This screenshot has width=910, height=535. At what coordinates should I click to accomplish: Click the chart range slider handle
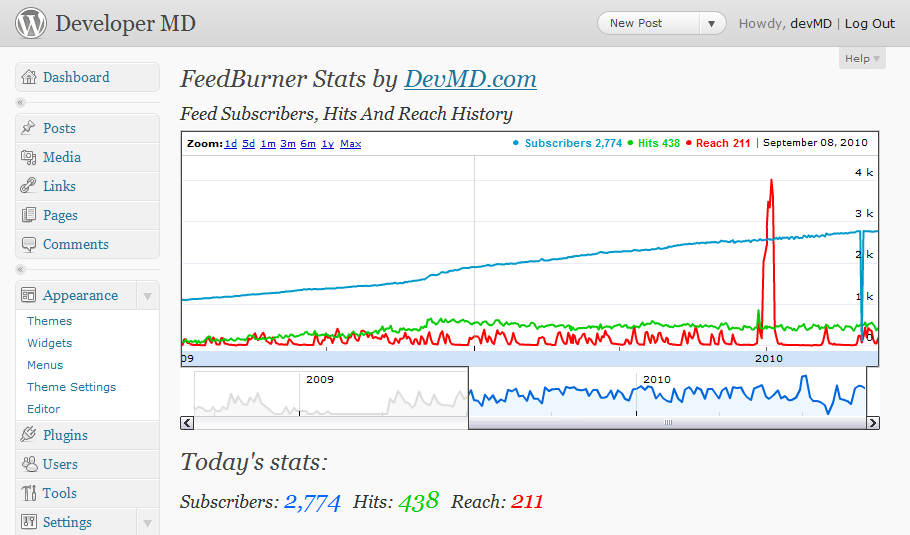[667, 422]
